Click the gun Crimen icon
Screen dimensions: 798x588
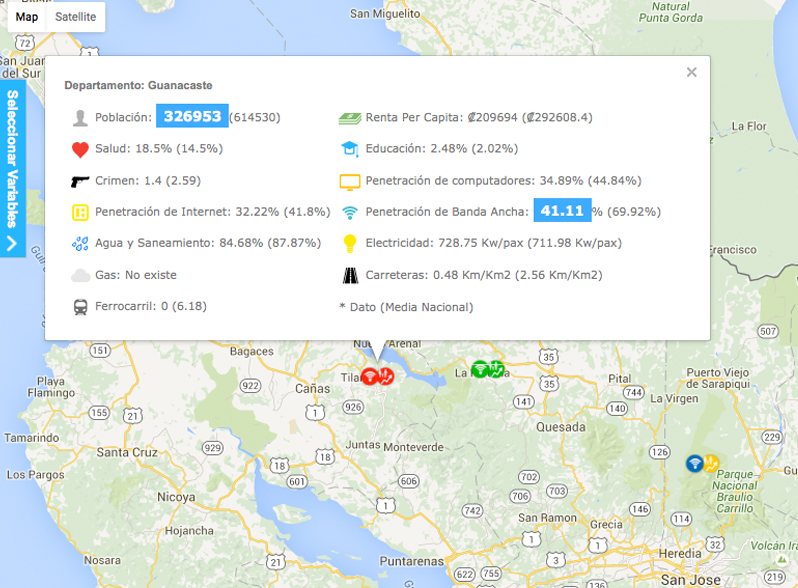point(81,181)
